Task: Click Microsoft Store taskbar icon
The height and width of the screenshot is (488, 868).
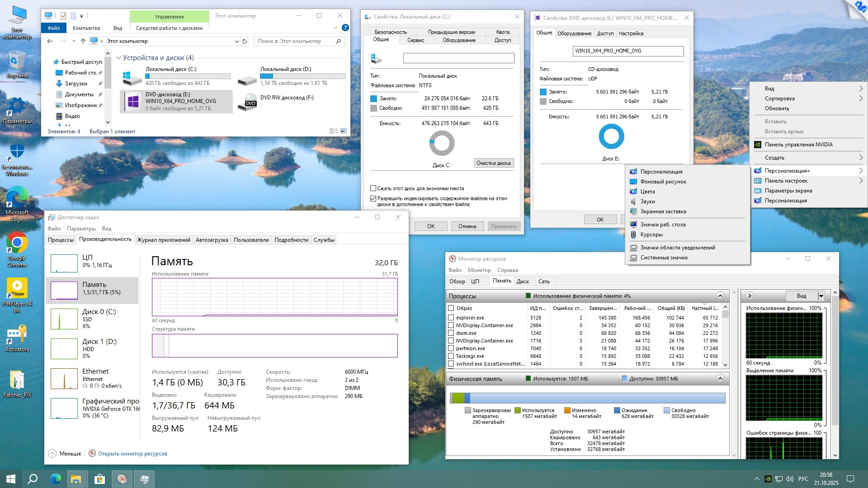Action: (x=99, y=479)
